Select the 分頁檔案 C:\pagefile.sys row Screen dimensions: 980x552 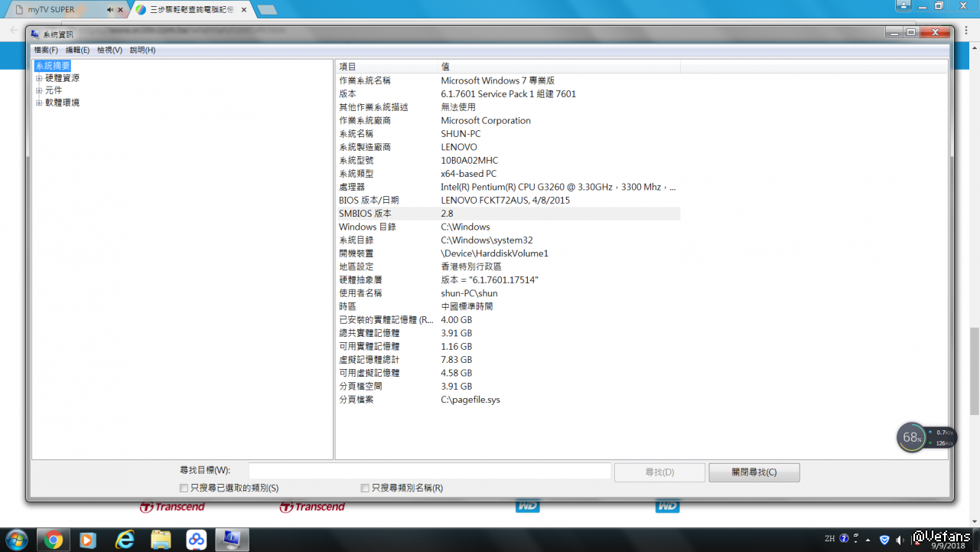click(x=508, y=400)
